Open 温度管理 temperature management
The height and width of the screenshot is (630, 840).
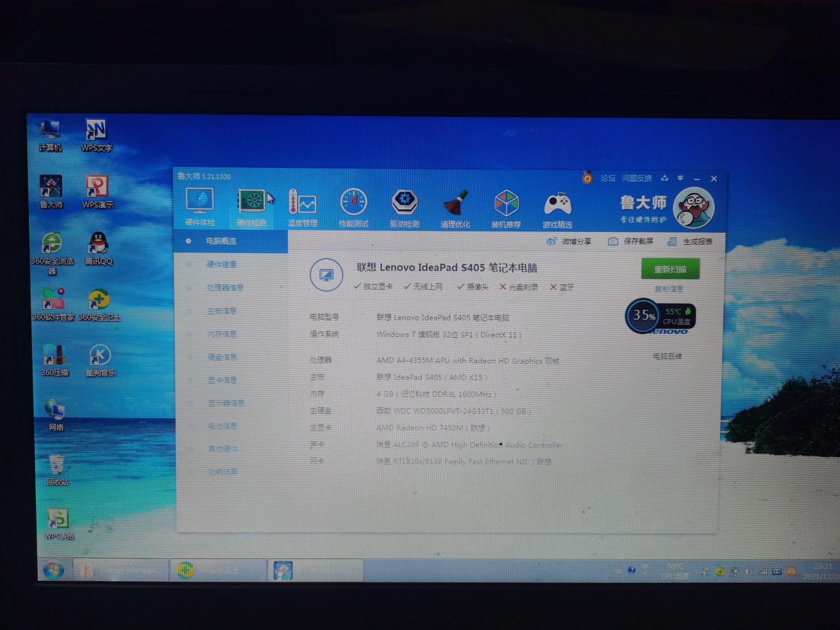click(x=303, y=208)
